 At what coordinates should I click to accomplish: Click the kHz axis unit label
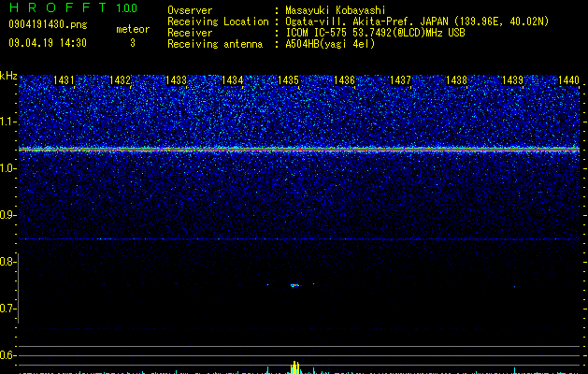click(8, 76)
